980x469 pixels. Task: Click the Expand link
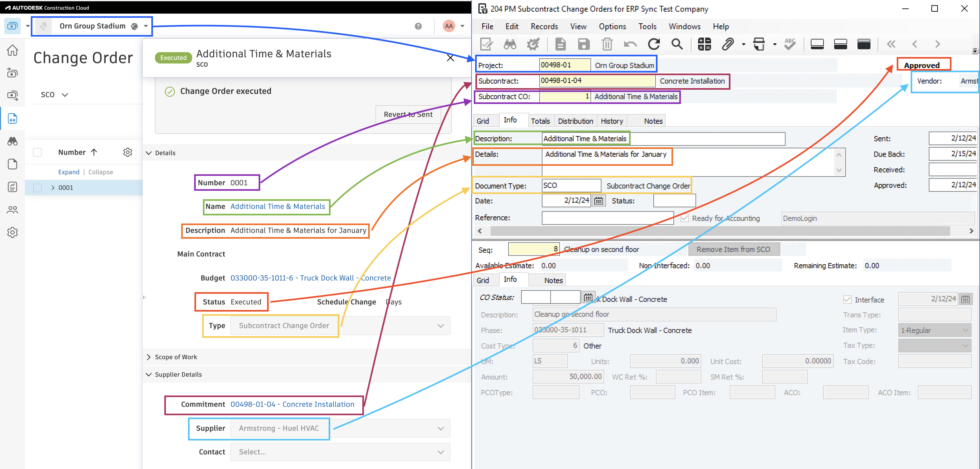tap(69, 172)
